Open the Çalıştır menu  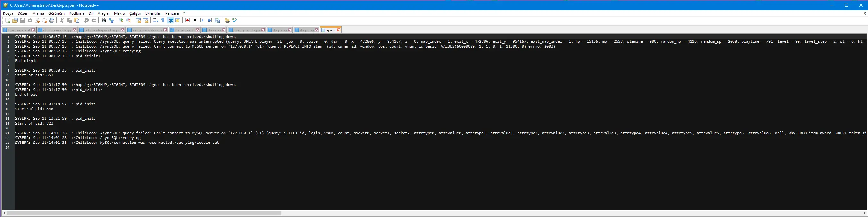click(135, 13)
